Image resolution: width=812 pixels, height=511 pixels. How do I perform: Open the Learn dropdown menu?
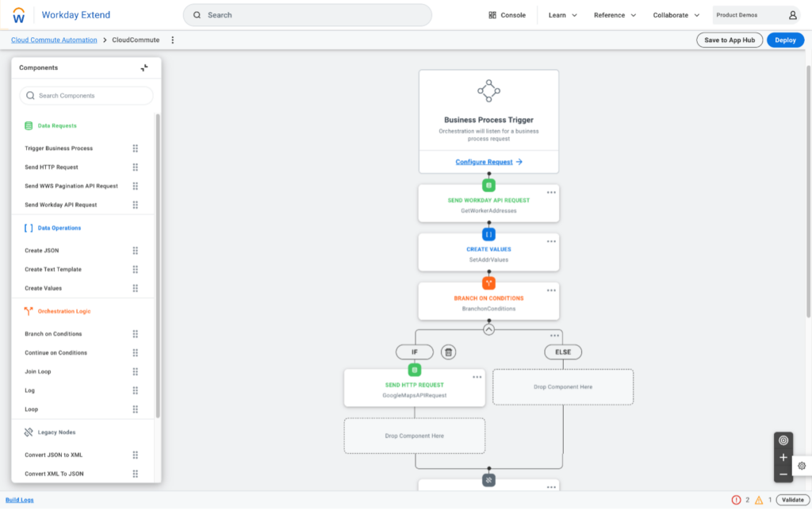563,15
